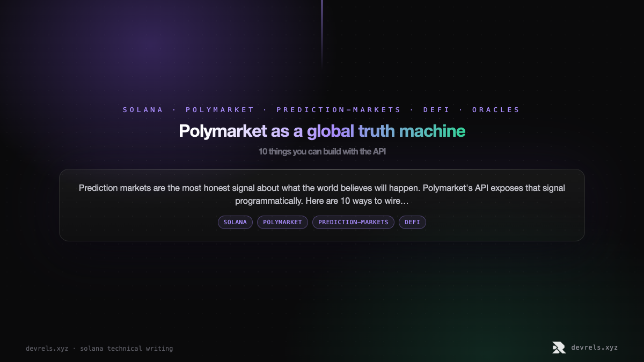Click the description paragraph starting 'Prediction markets are'

tap(322, 195)
